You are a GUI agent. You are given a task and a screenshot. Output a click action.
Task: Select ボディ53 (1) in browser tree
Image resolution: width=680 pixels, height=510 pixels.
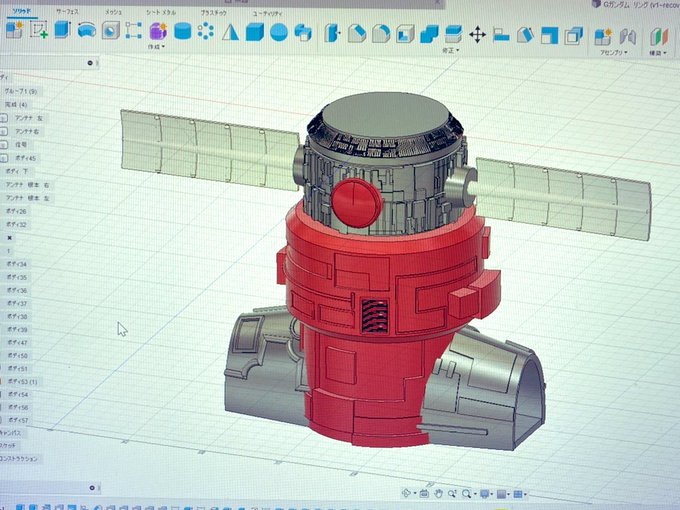click(23, 382)
